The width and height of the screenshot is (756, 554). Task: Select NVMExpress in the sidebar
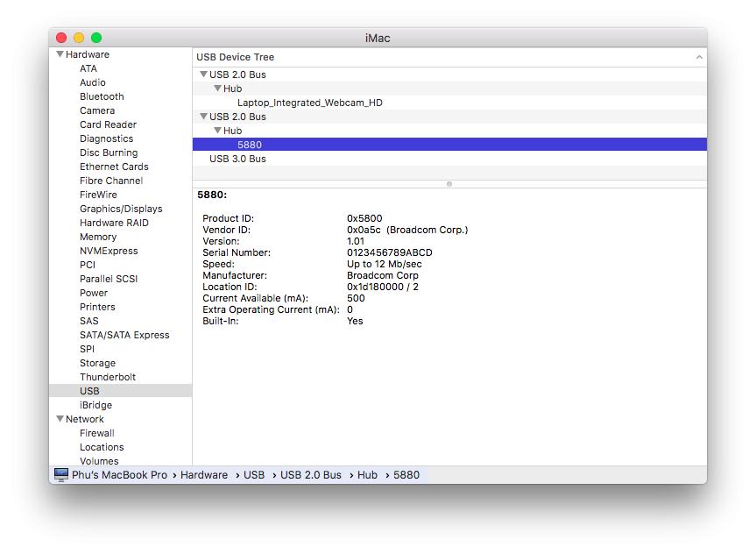109,251
